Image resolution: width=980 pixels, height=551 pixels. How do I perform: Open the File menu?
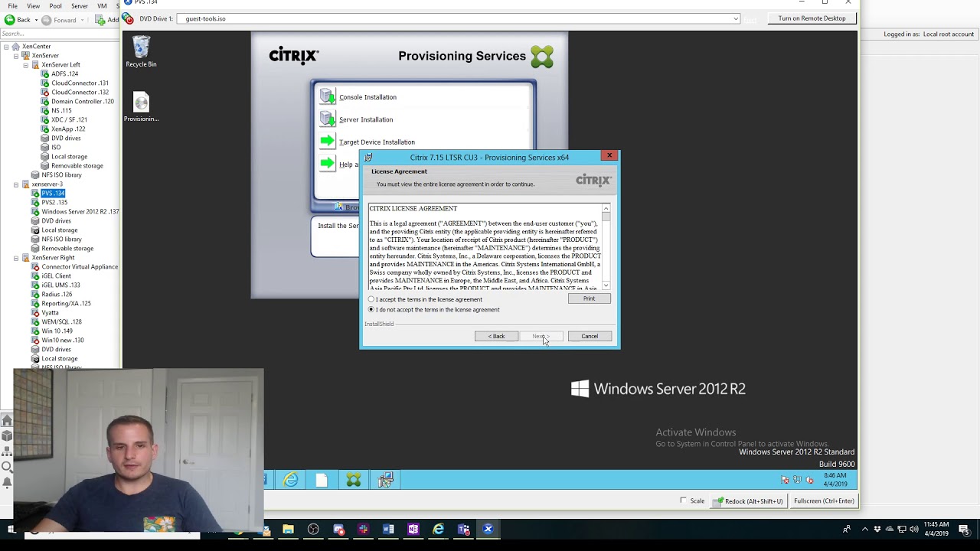12,5
